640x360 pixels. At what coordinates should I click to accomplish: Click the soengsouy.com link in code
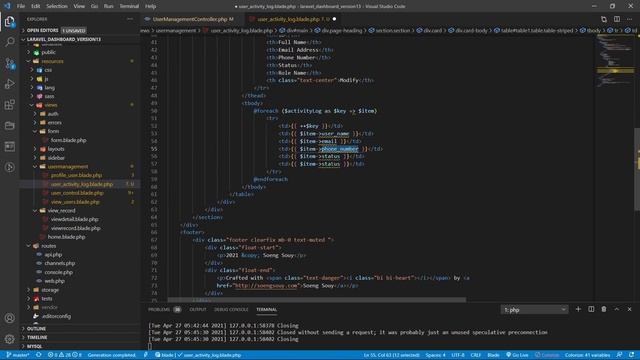pos(265,286)
